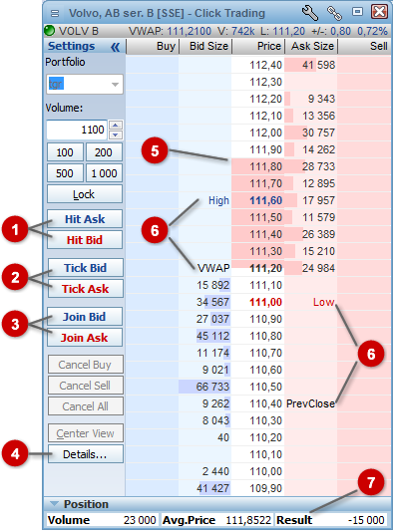Open settings with the wrench icon
Image resolution: width=393 pixels, height=532 pixels.
pos(310,13)
